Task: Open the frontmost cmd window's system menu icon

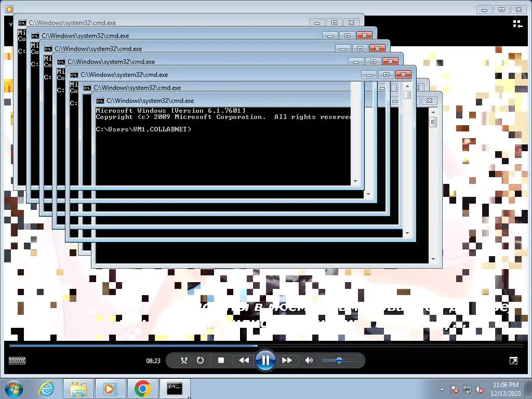Action: coord(100,101)
